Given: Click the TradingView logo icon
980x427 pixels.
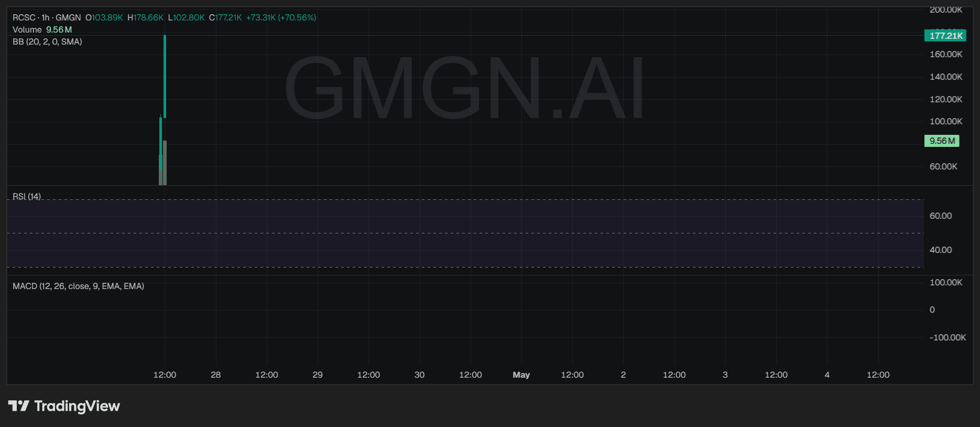Looking at the screenshot, I should click(19, 406).
